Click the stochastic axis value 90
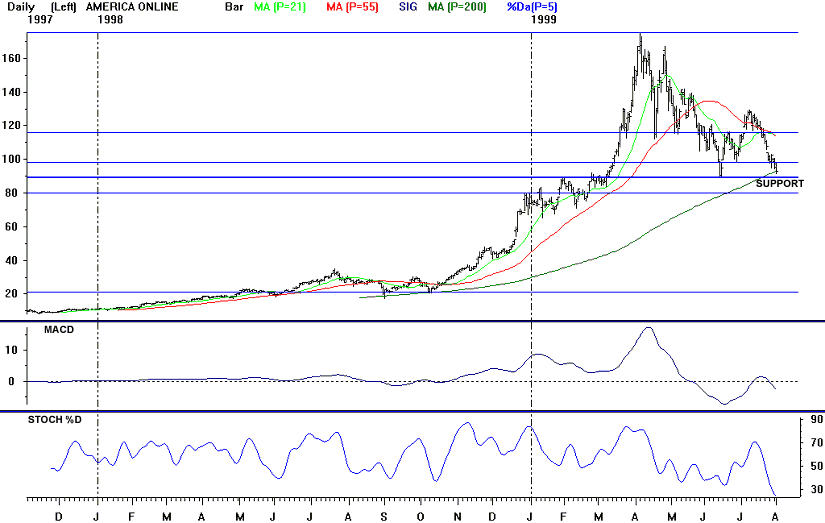The height and width of the screenshot is (523, 825). 817,419
